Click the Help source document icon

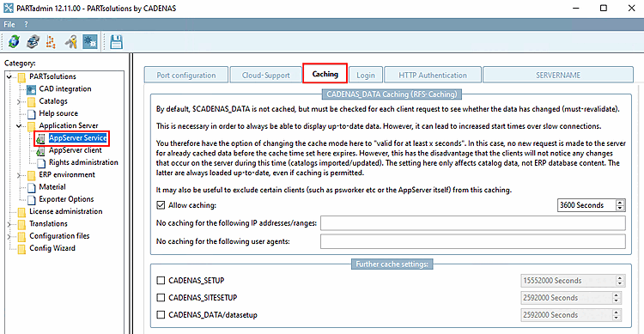(32, 114)
